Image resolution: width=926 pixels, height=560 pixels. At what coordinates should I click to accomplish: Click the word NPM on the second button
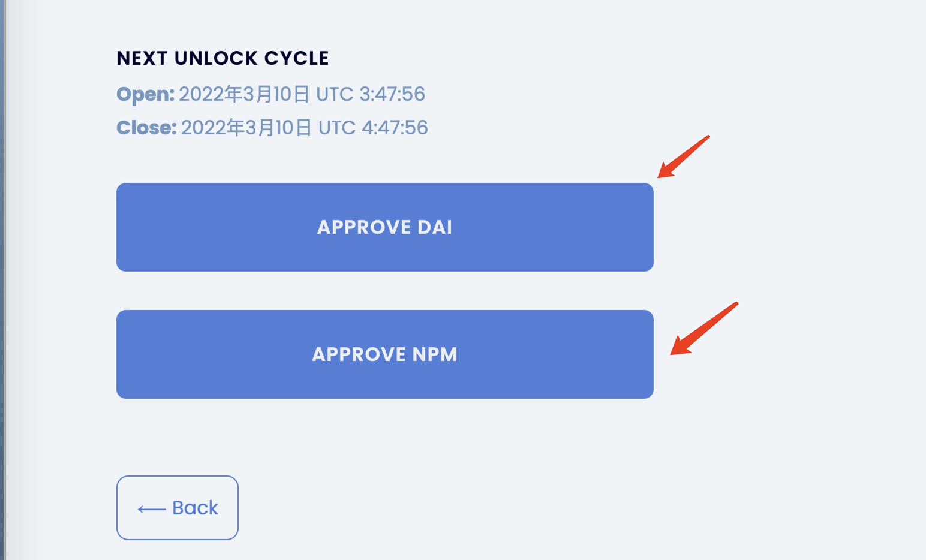(435, 354)
